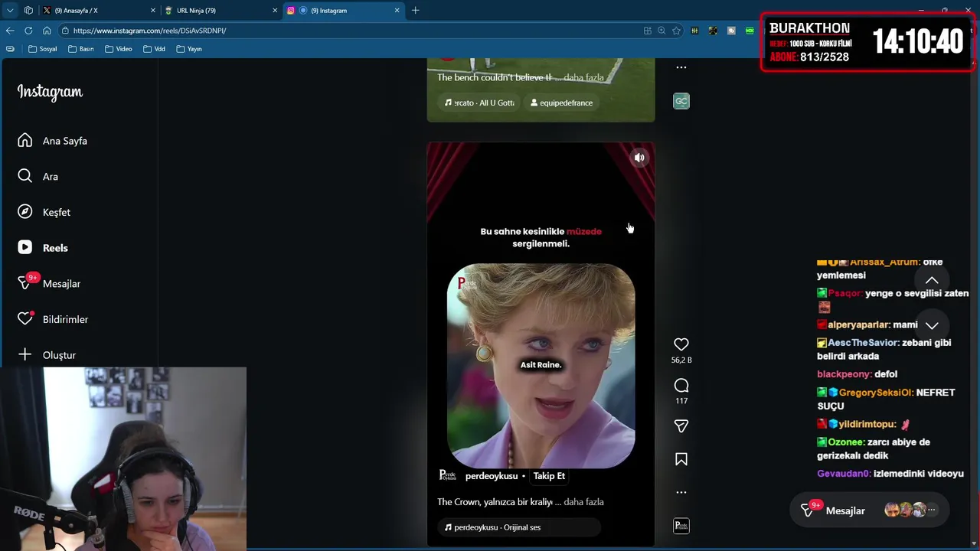
Task: Share the perdeoykusu reel
Action: point(681,426)
